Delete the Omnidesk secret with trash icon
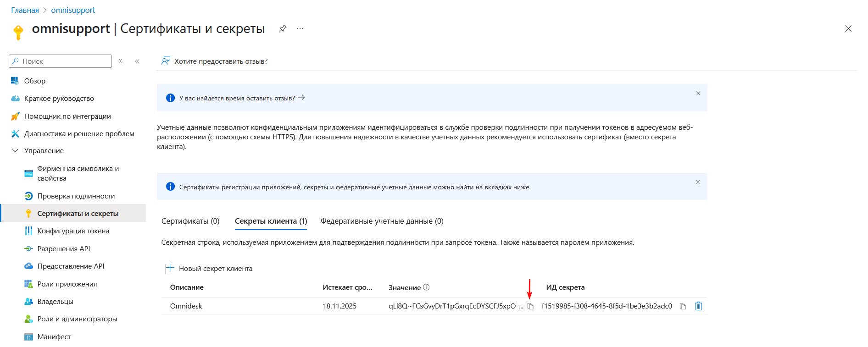868x347 pixels. (698, 306)
